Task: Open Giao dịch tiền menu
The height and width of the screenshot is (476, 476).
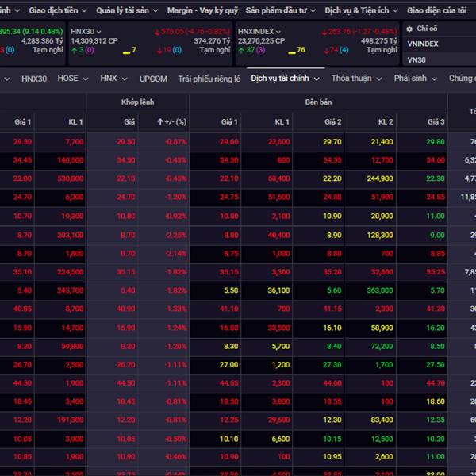Action: pos(58,10)
